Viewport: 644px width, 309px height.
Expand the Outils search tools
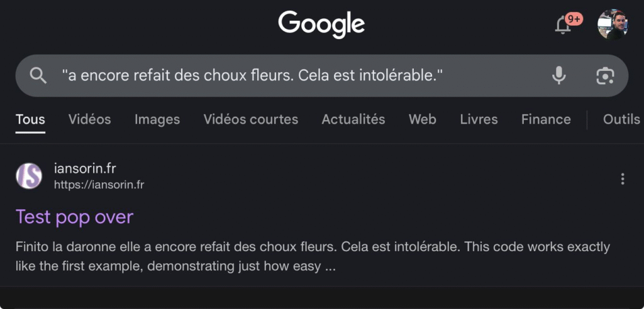[621, 119]
